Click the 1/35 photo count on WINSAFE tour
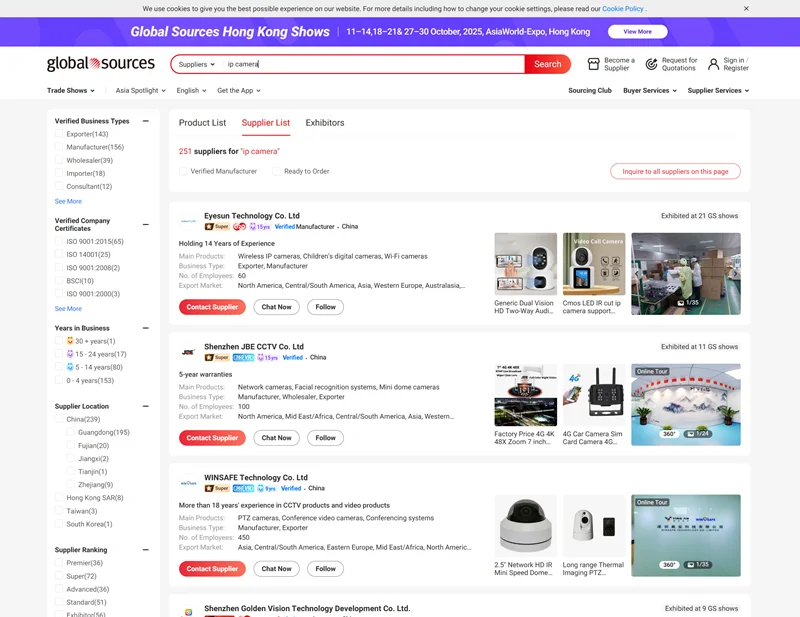800x617 pixels. 697,564
